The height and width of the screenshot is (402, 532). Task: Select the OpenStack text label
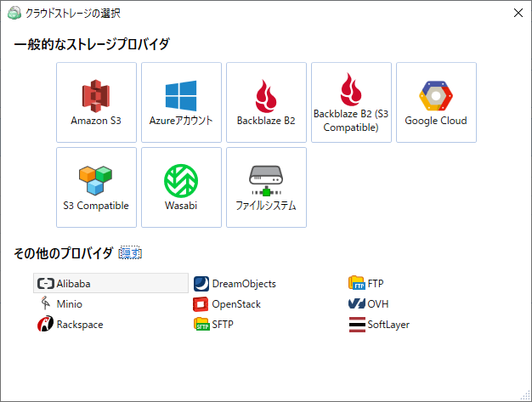pos(236,304)
